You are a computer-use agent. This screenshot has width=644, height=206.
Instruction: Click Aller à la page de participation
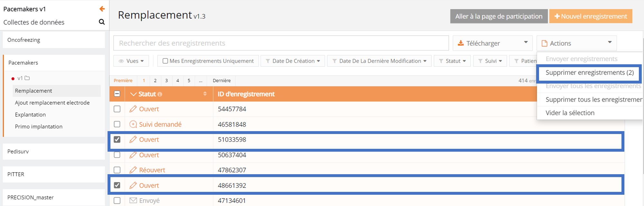click(x=498, y=16)
